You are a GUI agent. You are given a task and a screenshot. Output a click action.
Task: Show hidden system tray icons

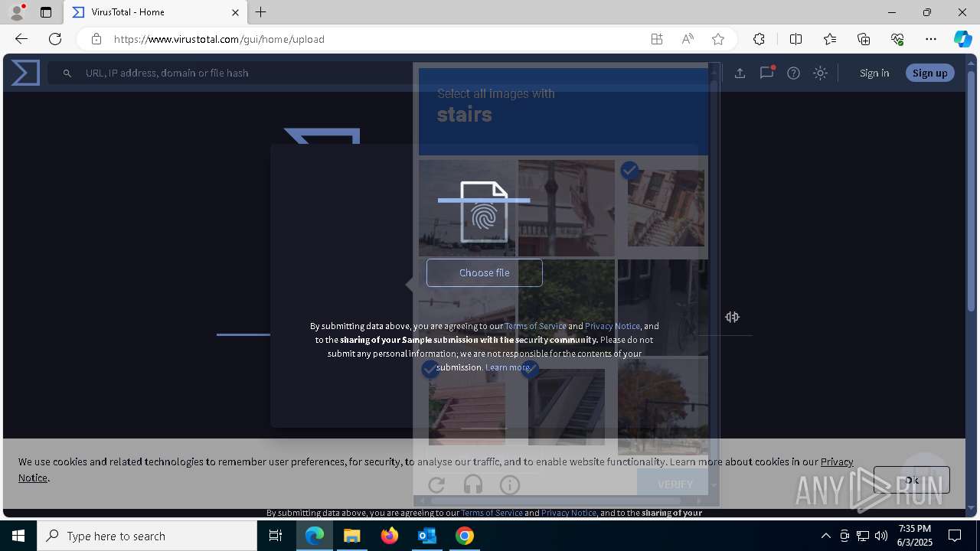[x=825, y=536]
